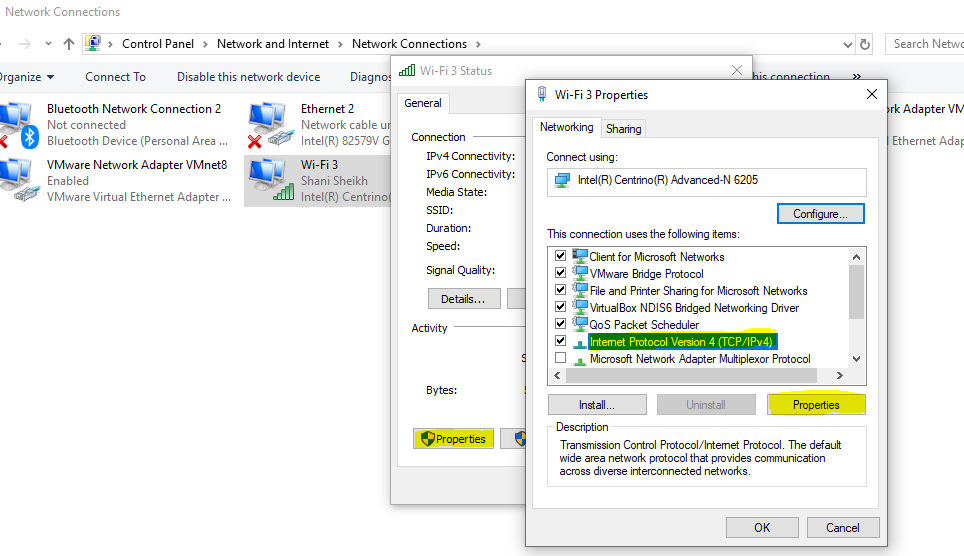The width and height of the screenshot is (964, 556).
Task: Click the Search Network Connections field
Action: click(925, 44)
